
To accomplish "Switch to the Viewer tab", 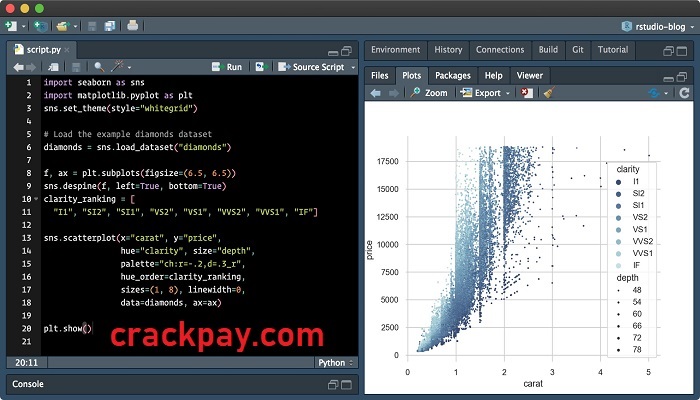I will pyautogui.click(x=530, y=75).
